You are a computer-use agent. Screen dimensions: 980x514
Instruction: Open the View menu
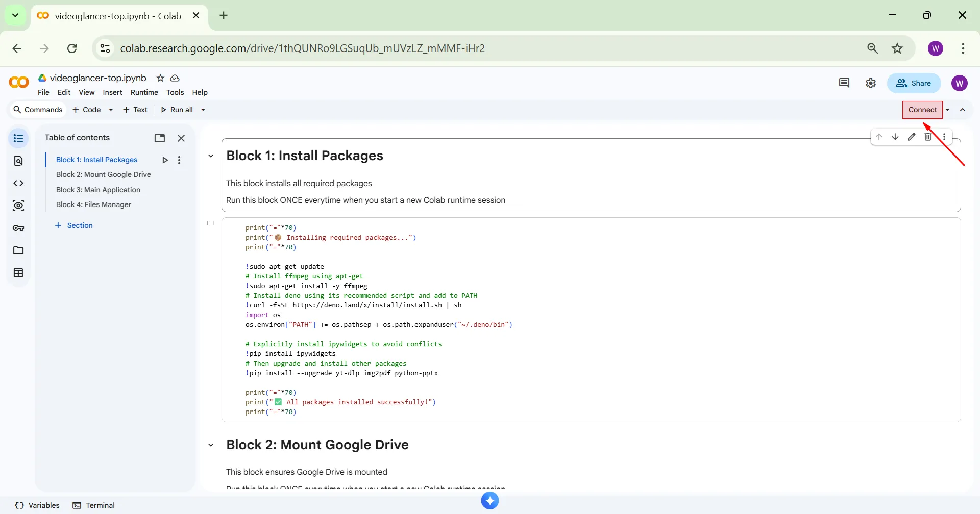[86, 92]
